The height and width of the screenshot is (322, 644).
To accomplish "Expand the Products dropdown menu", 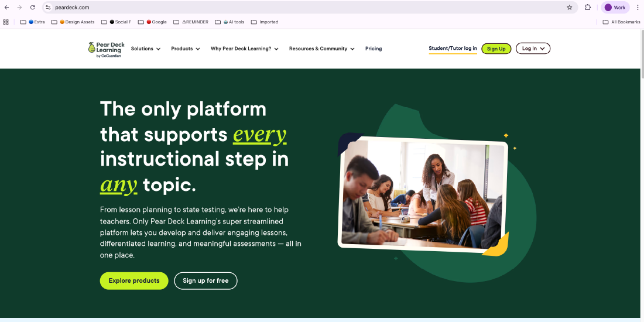I will [185, 49].
